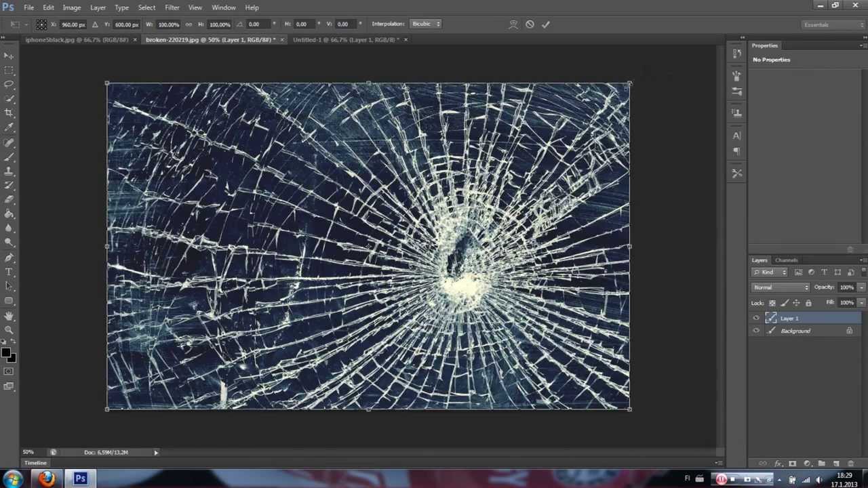Toggle maintain aspect ratio link

coord(189,24)
